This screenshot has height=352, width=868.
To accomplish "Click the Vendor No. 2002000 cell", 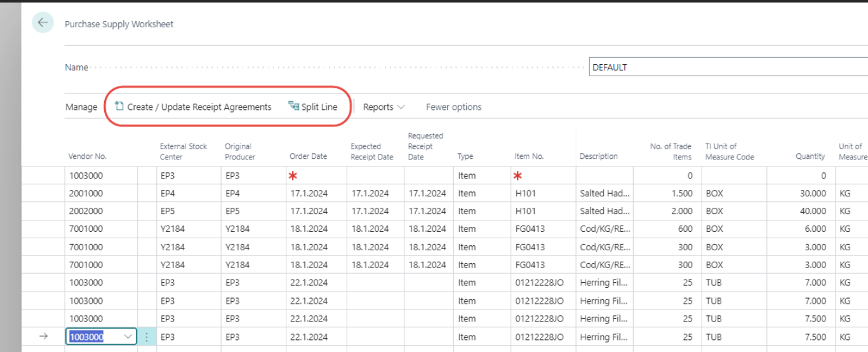I will [x=100, y=211].
